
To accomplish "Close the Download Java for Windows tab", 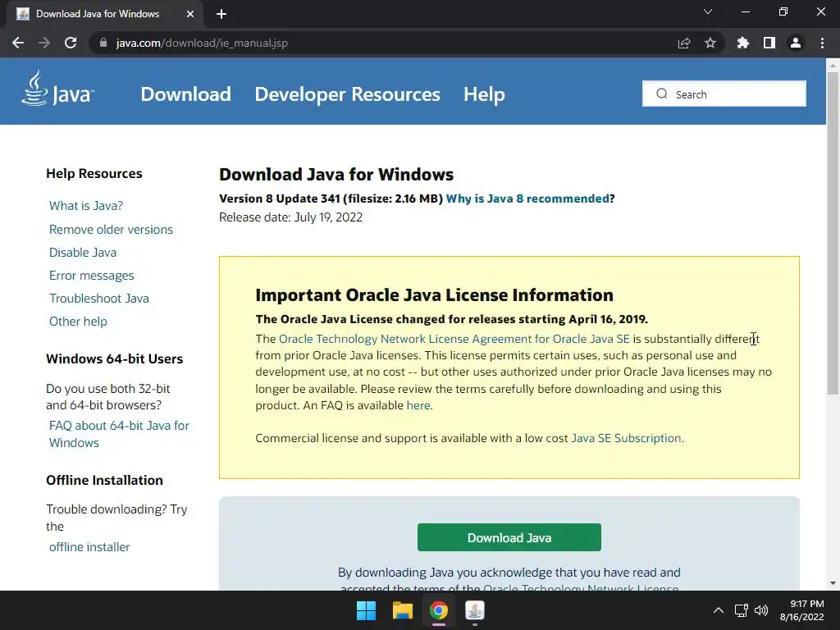I will coord(190,14).
